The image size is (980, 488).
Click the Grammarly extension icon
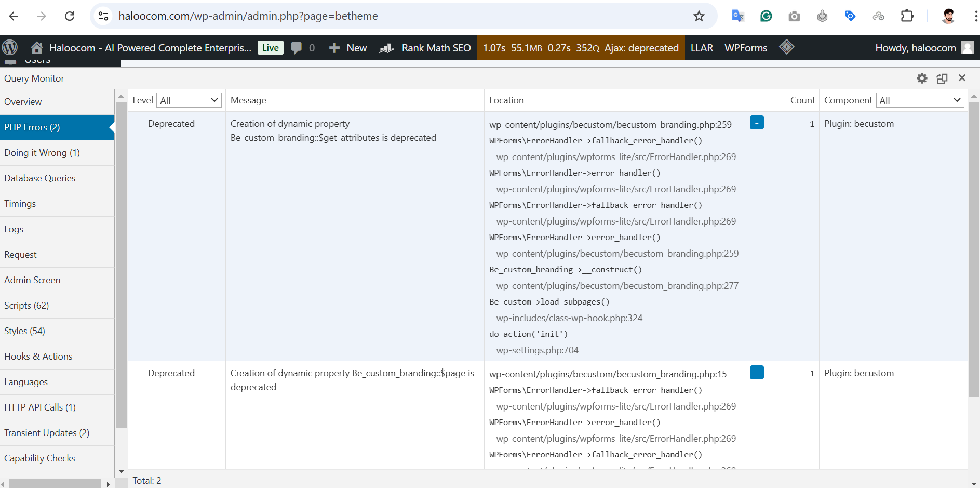tap(766, 16)
